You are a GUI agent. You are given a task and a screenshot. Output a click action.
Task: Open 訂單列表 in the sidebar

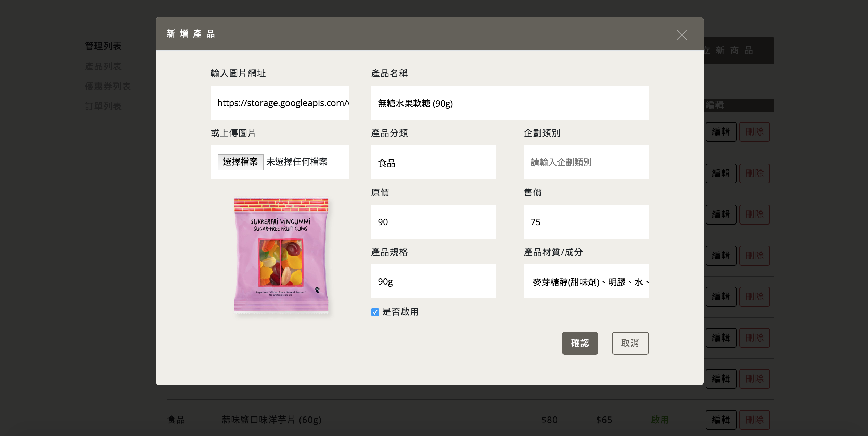tap(103, 106)
